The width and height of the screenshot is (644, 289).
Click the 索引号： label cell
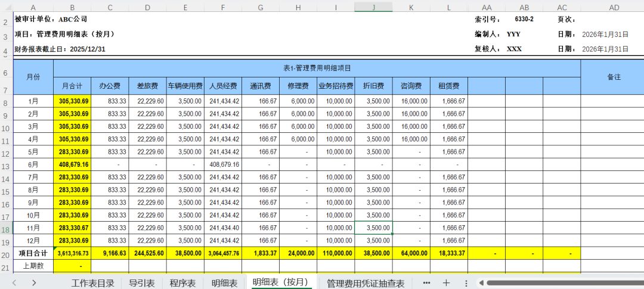[x=488, y=19]
